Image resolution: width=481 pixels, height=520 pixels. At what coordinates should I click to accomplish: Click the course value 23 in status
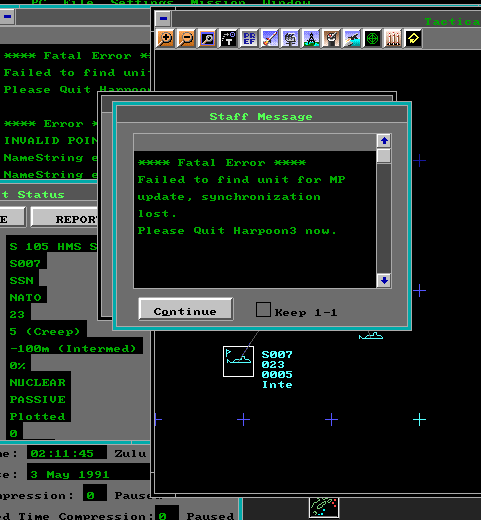coord(18,314)
